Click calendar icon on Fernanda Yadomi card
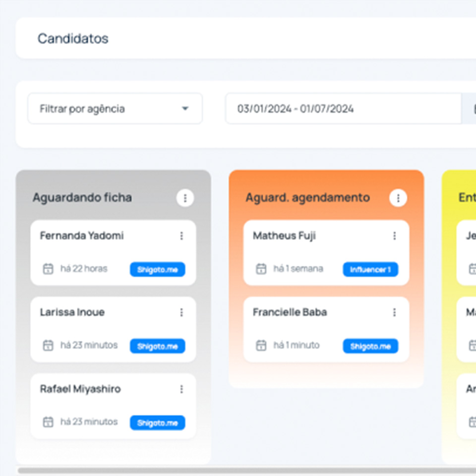Screen dimensions: 476x476 48,269
